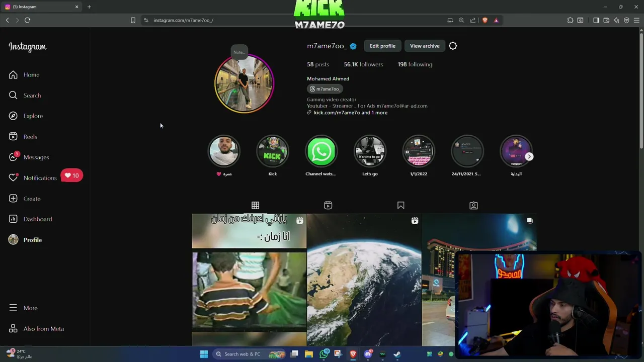The image size is (644, 362).
Task: Open the 198 following list
Action: click(x=415, y=64)
